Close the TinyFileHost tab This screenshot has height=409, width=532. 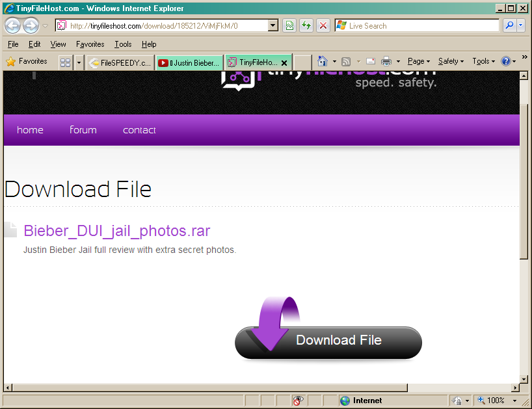pos(284,63)
